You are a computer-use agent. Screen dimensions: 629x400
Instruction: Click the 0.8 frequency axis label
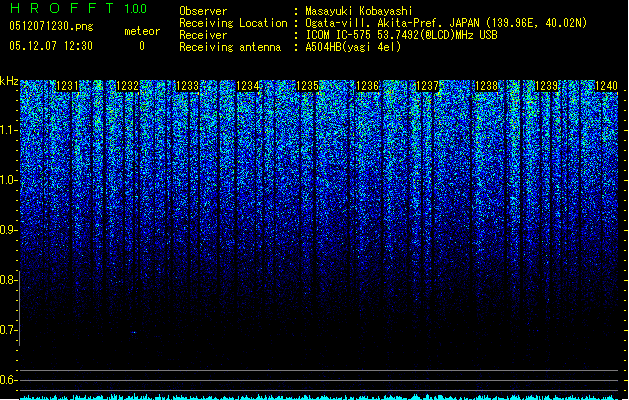coord(9,280)
